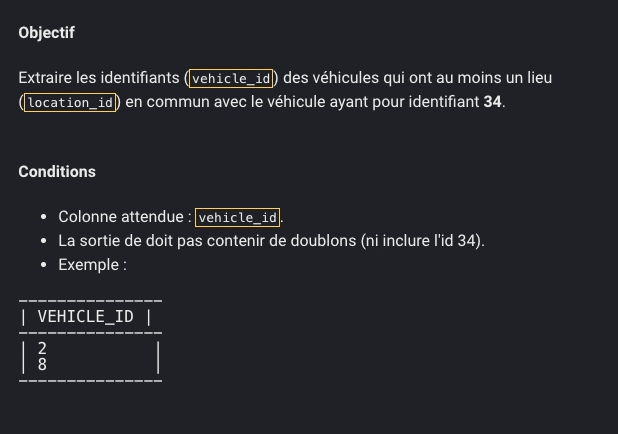
Task: Click the bullet dot before Colonne attendue
Action: click(44, 217)
